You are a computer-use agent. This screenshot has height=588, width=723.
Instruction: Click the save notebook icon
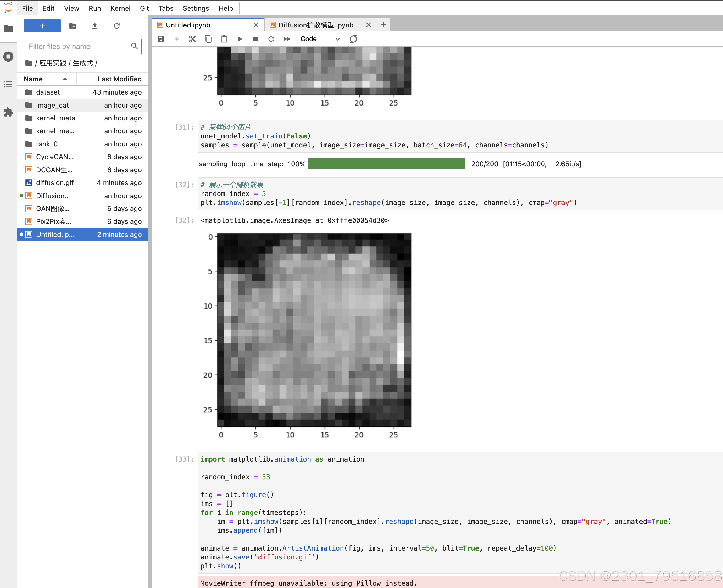pos(161,39)
